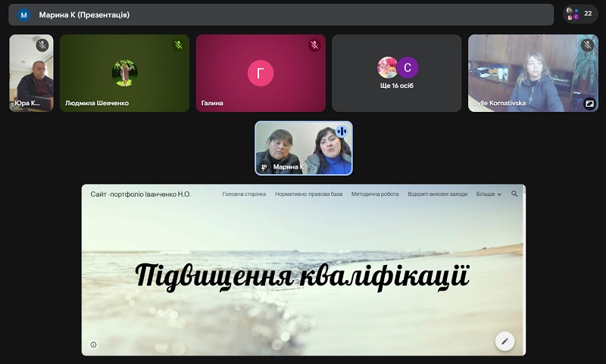606x364 pixels.
Task: Click the audio activity indicator on Марина К tile
Action: tap(341, 132)
